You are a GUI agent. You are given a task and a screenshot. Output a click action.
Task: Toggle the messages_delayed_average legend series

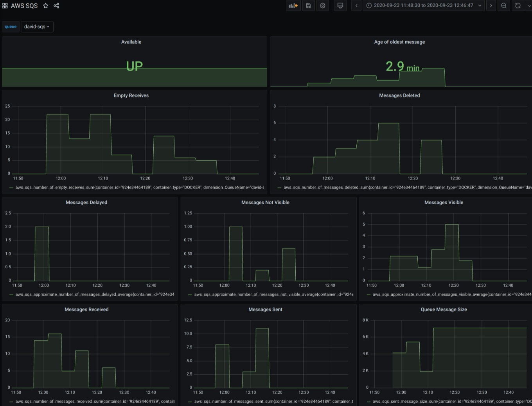tap(95, 295)
